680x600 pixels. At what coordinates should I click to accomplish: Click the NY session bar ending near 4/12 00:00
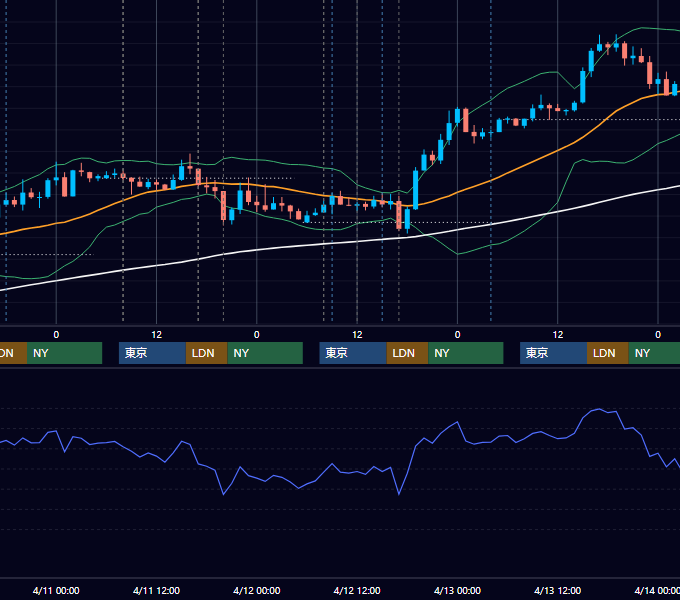[x=265, y=353]
